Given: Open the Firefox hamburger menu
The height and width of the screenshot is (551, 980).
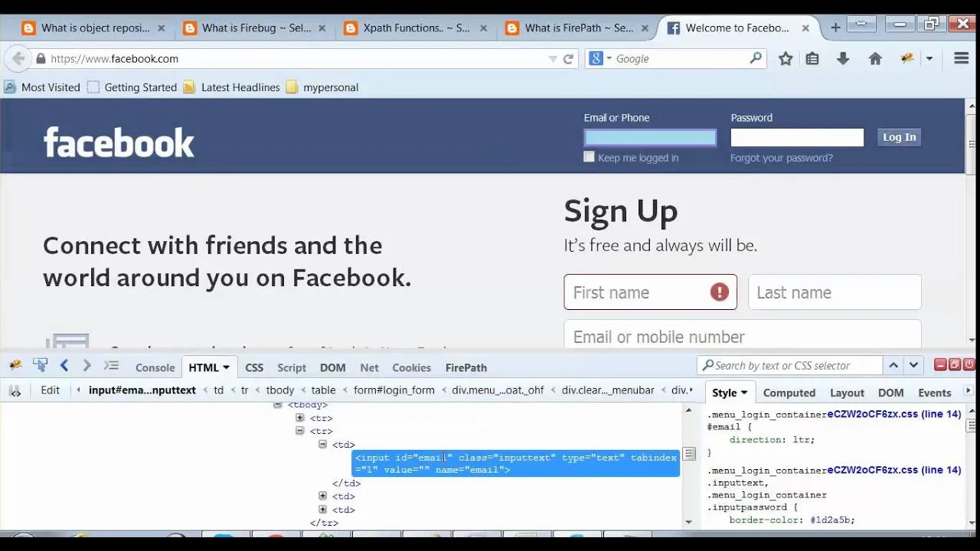Looking at the screenshot, I should point(962,59).
